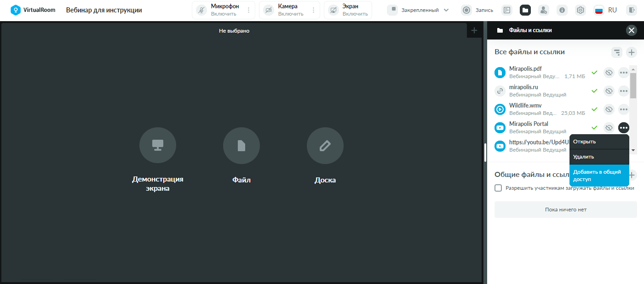
Task: Open the polls and notes panel icon
Action: [507, 10]
